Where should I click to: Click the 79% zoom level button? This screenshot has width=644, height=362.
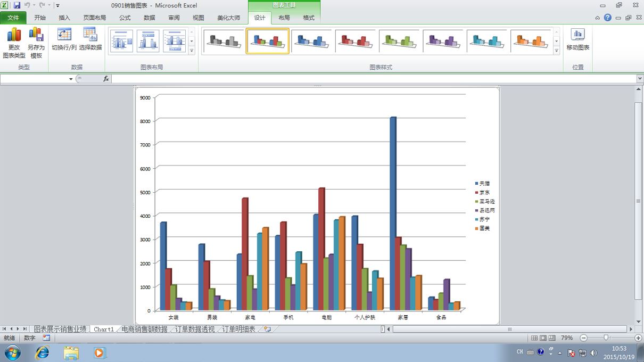[567, 338]
